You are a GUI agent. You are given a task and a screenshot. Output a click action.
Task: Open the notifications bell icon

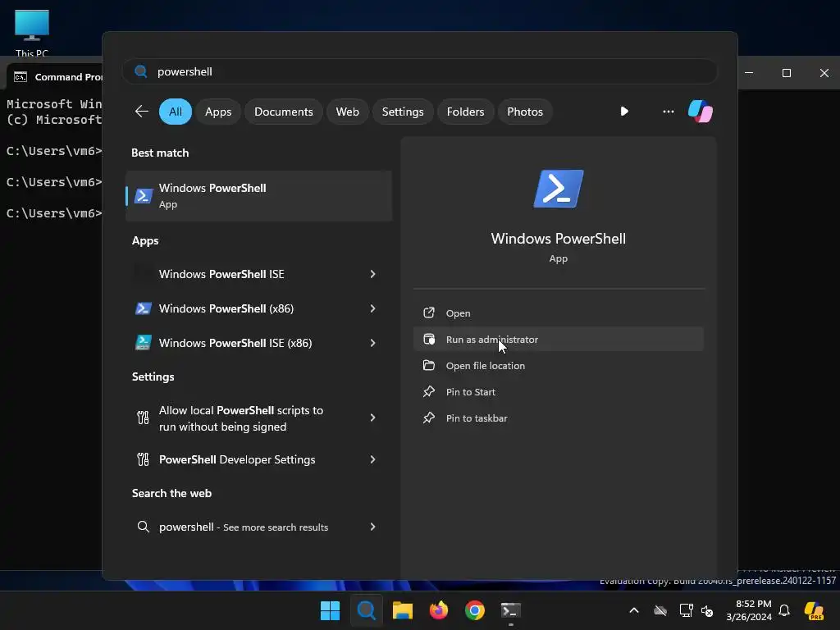(x=784, y=610)
